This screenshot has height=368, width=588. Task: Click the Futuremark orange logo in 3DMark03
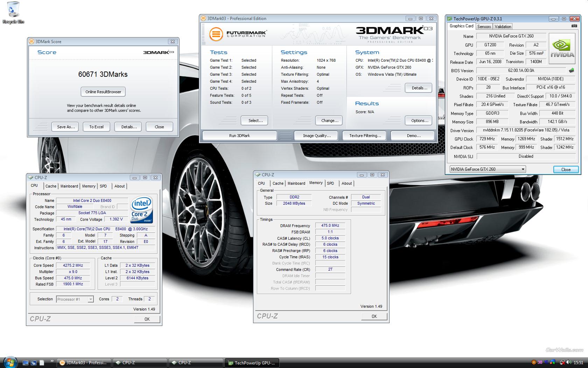216,34
